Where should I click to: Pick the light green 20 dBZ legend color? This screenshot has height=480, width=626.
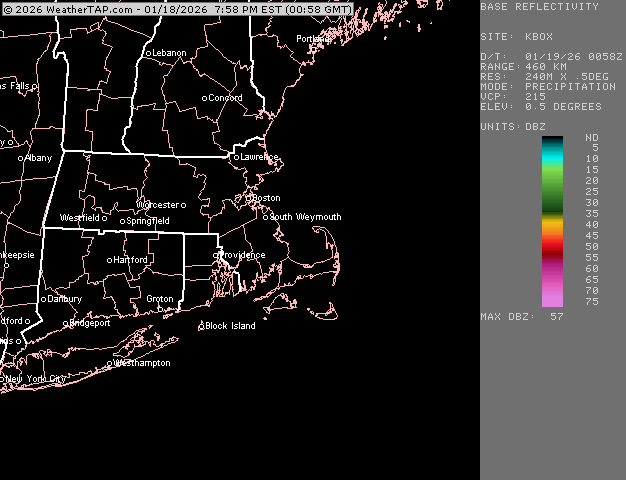click(x=552, y=181)
